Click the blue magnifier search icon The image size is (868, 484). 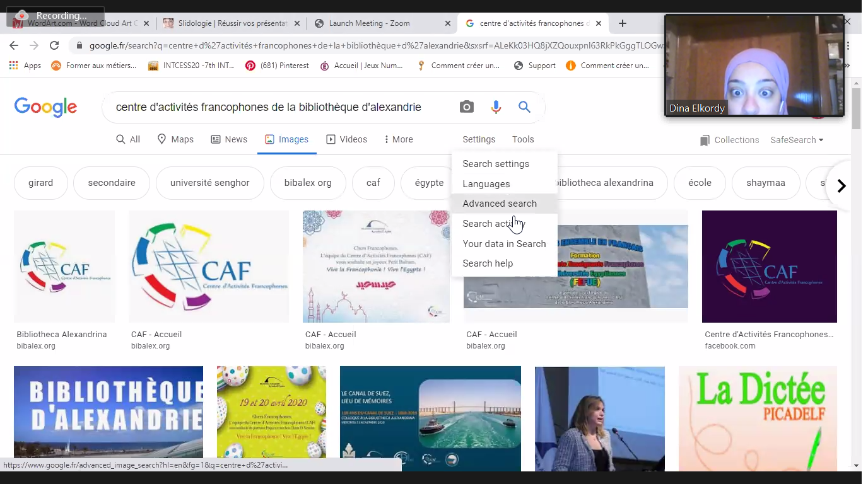(x=524, y=107)
